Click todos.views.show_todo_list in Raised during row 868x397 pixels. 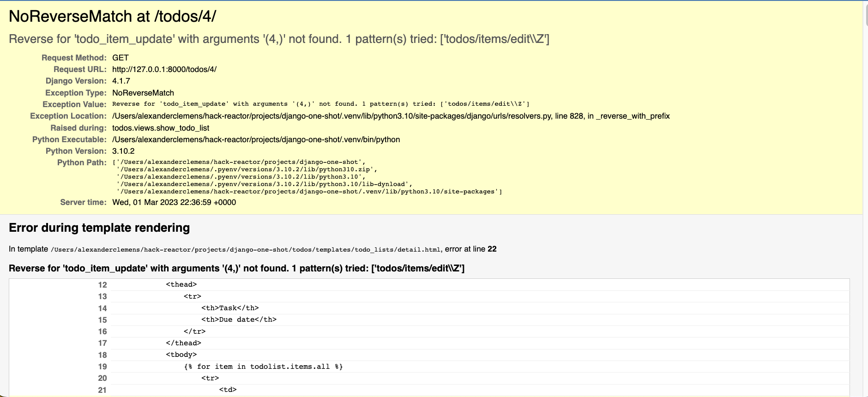[161, 128]
